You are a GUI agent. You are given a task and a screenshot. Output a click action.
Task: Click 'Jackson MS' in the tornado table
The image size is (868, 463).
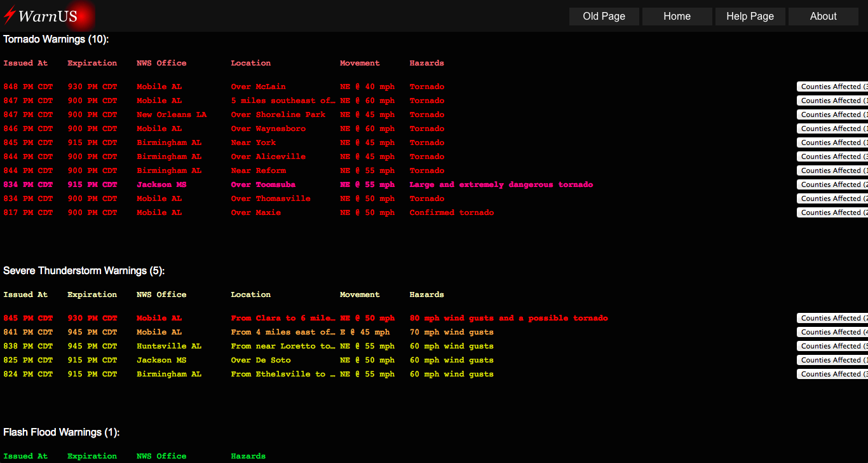(x=161, y=184)
